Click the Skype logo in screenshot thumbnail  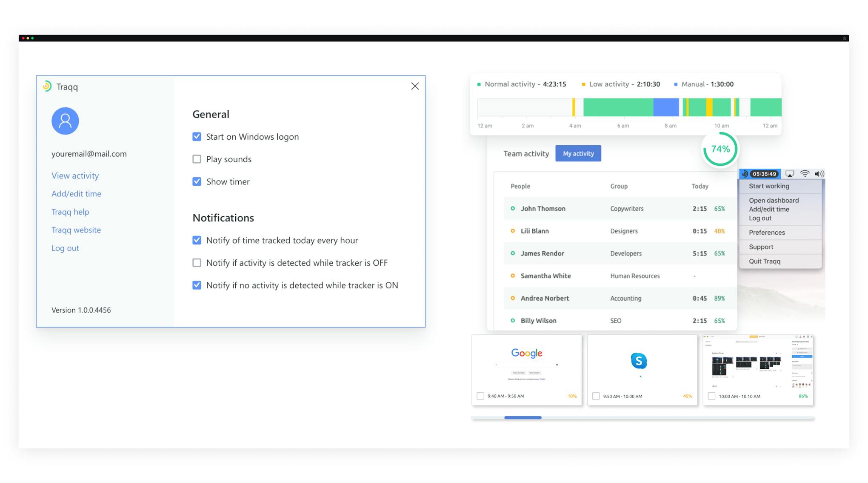pyautogui.click(x=639, y=361)
